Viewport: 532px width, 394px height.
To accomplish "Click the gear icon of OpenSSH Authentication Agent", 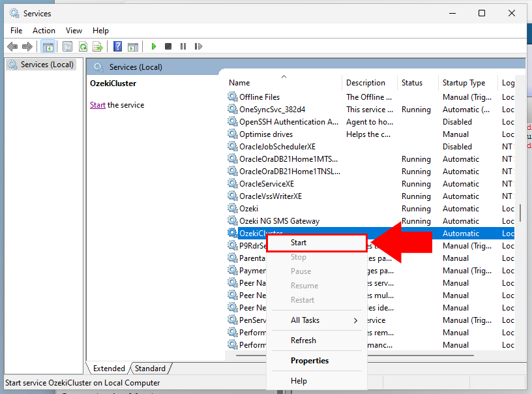I will coord(232,121).
